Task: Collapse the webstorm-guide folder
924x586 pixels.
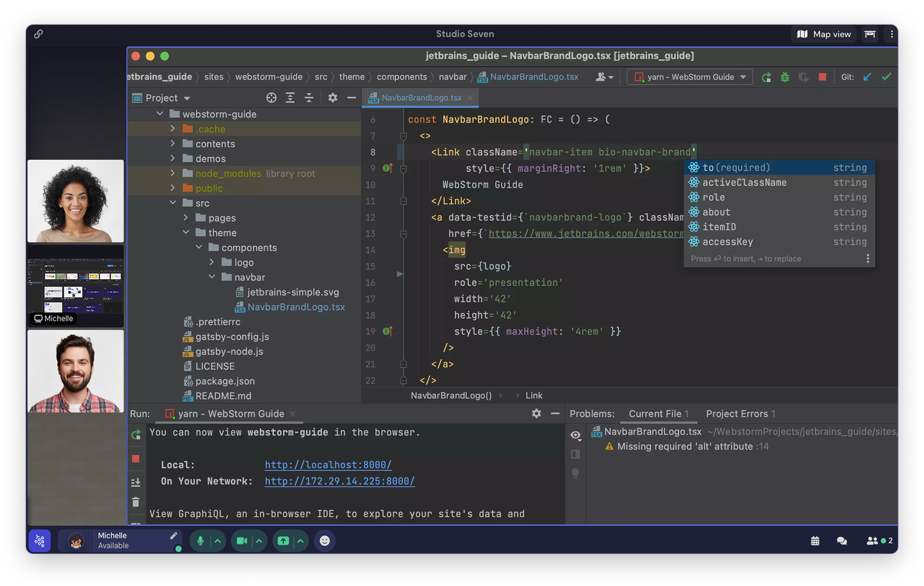Action: (160, 114)
